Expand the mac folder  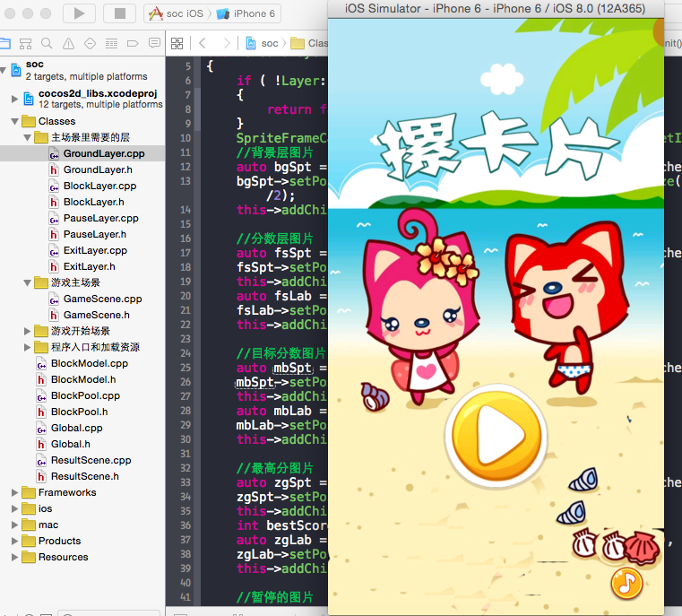[15, 525]
